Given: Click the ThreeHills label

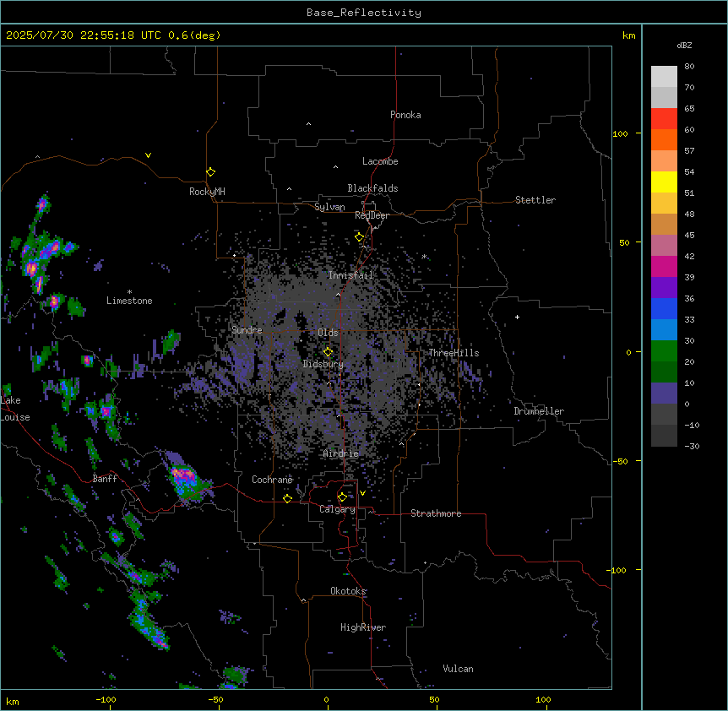Looking at the screenshot, I should (454, 353).
